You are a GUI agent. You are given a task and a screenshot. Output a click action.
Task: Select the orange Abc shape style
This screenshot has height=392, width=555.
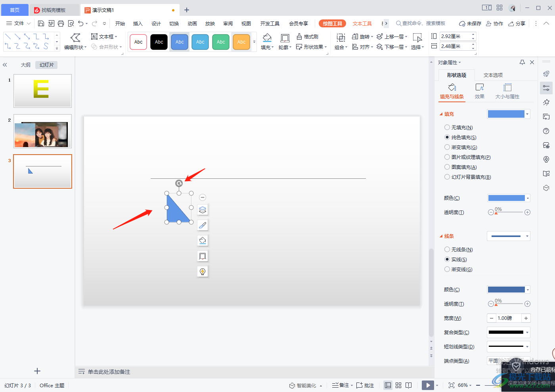241,42
